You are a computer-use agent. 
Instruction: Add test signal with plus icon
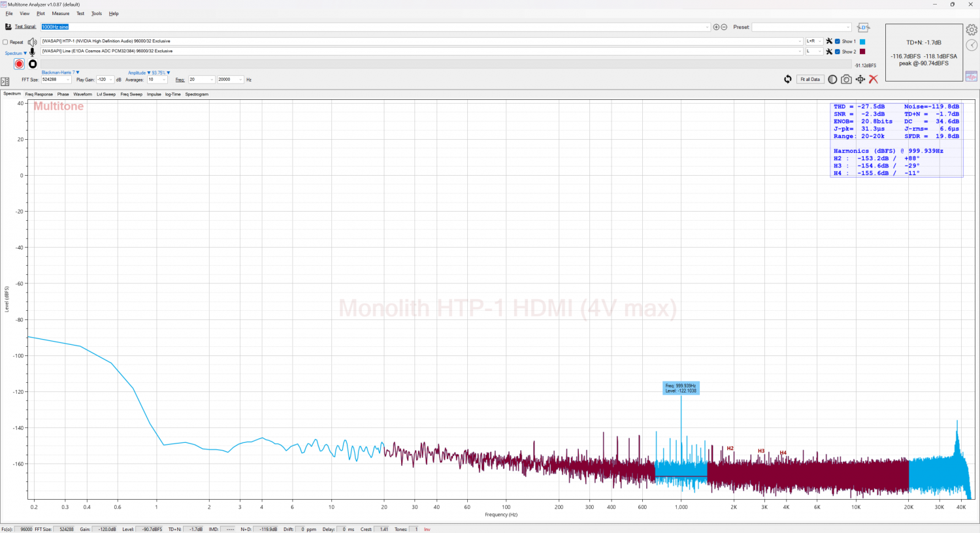[716, 27]
